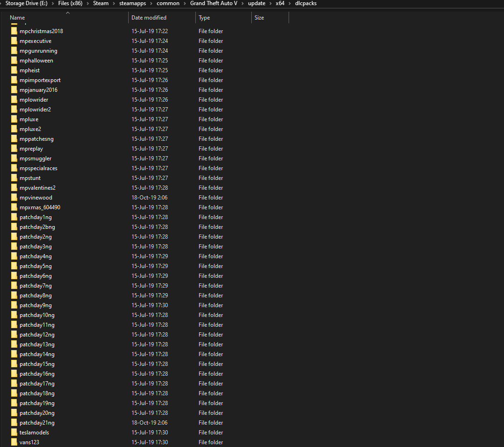
Task: Select the patchday2ng folder name
Action: (36, 237)
